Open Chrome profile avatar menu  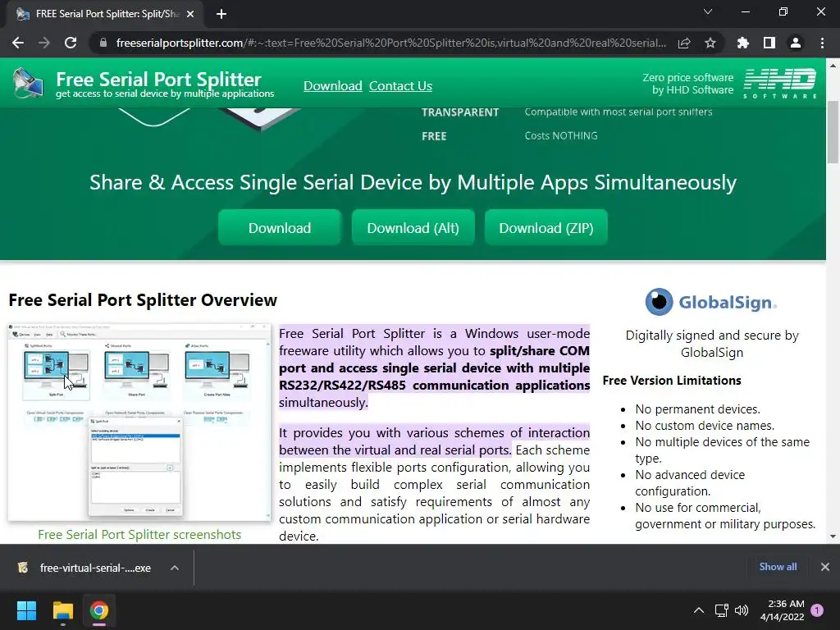796,43
